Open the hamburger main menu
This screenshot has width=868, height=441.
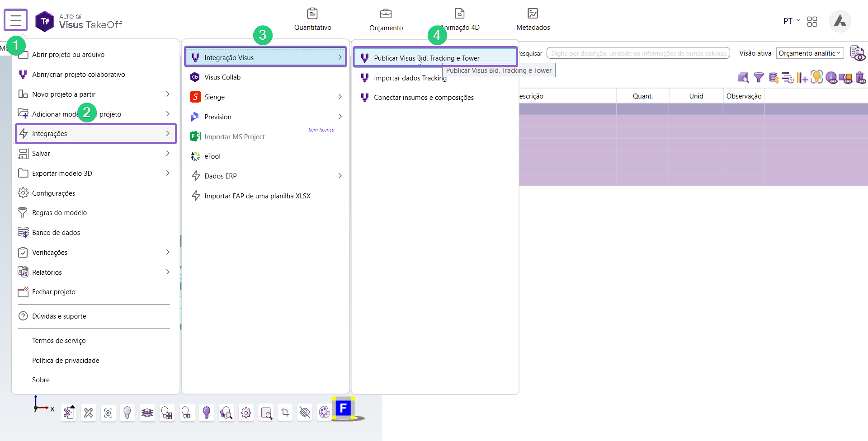16,20
